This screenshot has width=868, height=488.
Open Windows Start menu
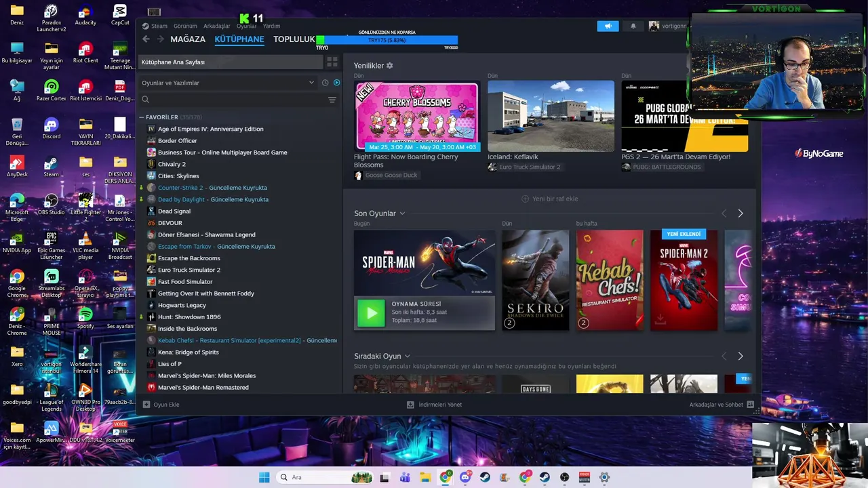click(x=264, y=477)
